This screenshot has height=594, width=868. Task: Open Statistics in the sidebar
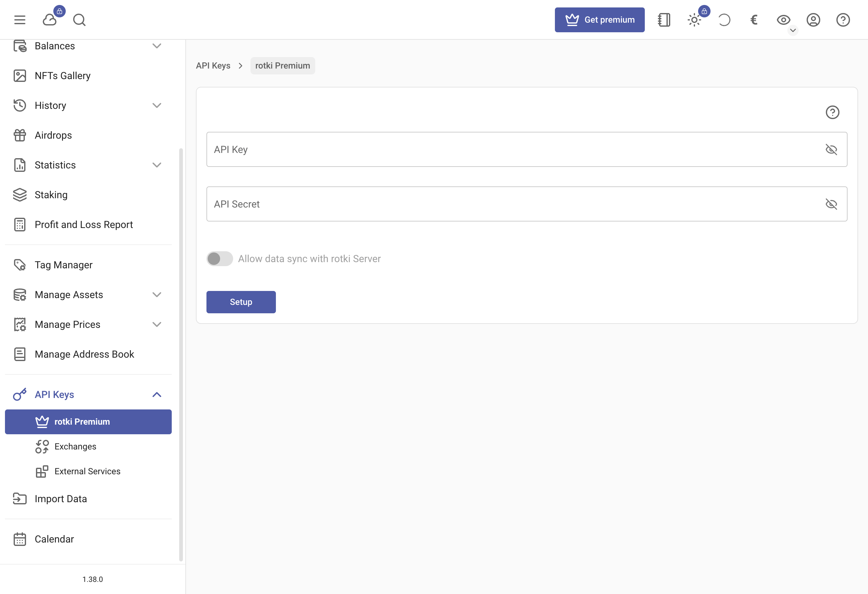click(x=88, y=165)
